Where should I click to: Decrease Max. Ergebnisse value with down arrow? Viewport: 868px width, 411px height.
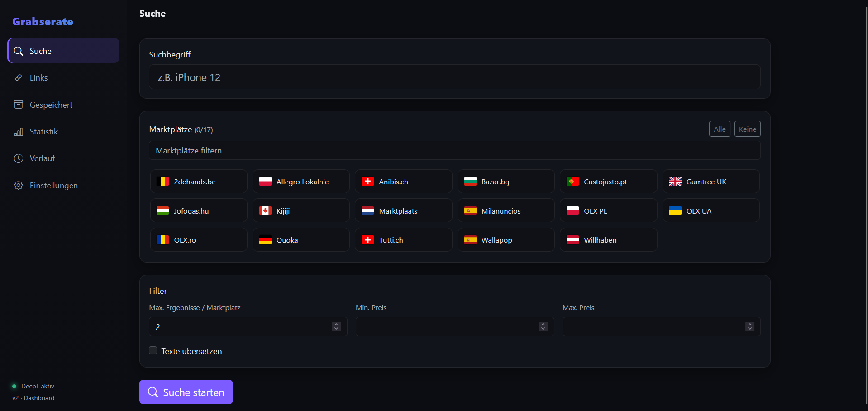pos(336,329)
